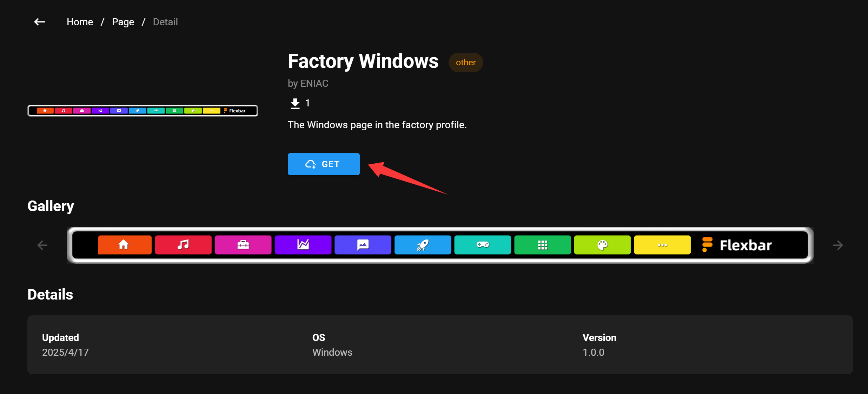Click the orange home key in gallery
868x394 pixels.
pos(125,245)
